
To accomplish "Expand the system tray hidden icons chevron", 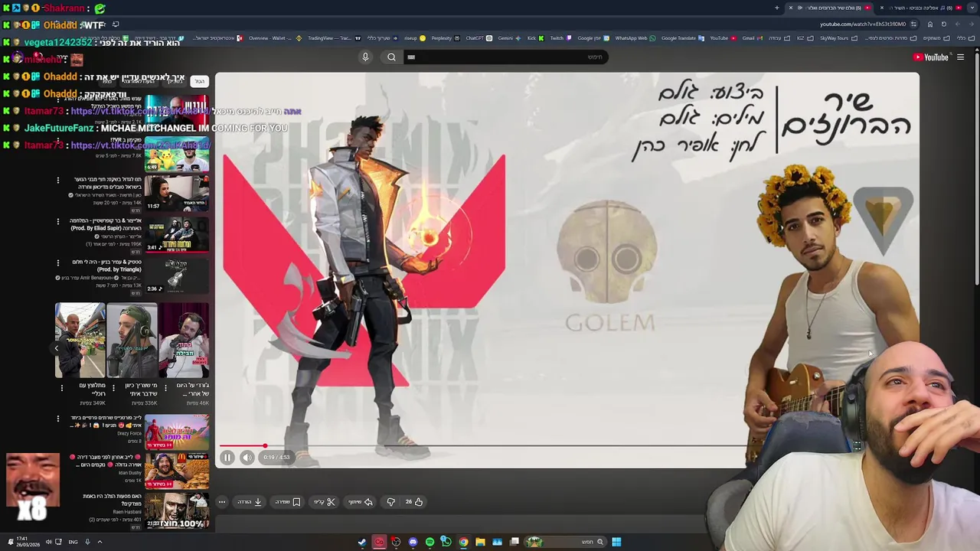I will tap(100, 542).
